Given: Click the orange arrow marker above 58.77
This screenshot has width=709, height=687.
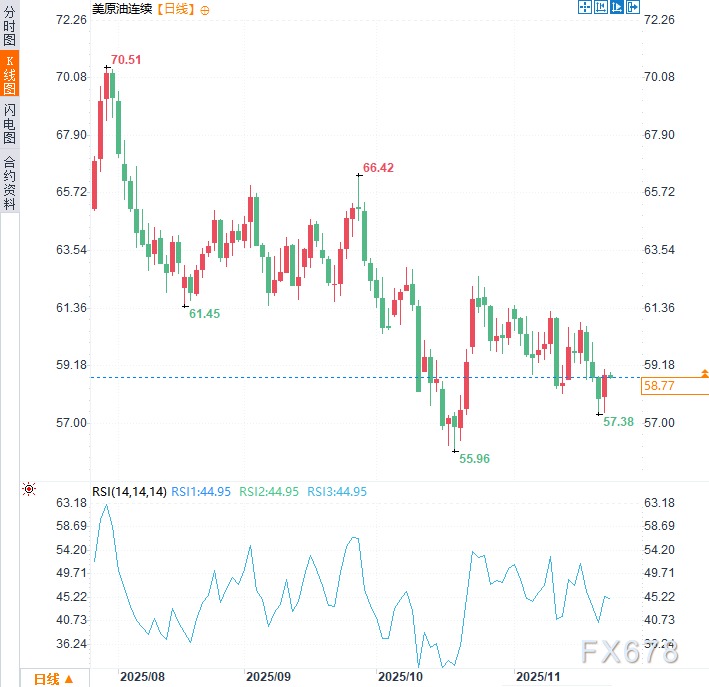Looking at the screenshot, I should 705,372.
